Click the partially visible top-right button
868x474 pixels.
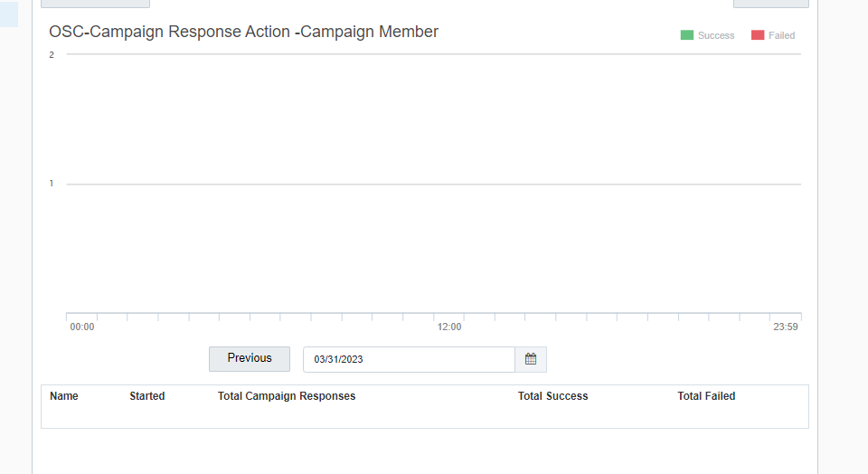click(771, 4)
